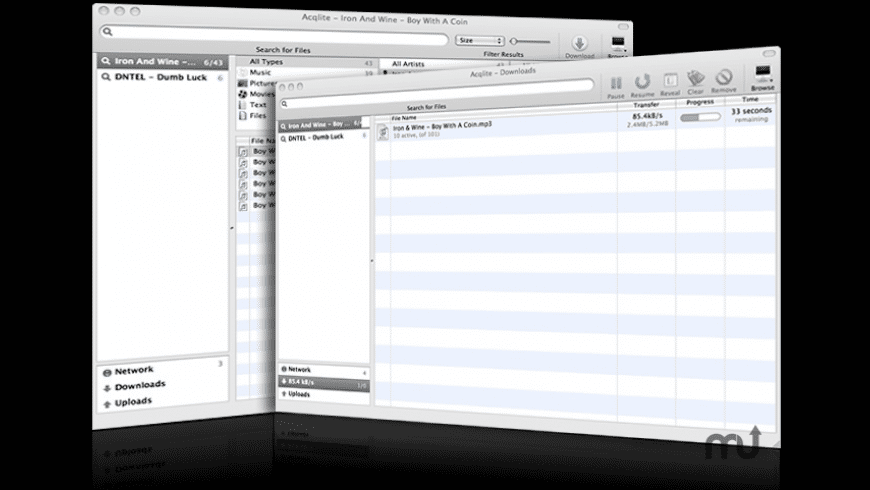Filter results by Pictures type
The width and height of the screenshot is (870, 490).
tap(258, 83)
